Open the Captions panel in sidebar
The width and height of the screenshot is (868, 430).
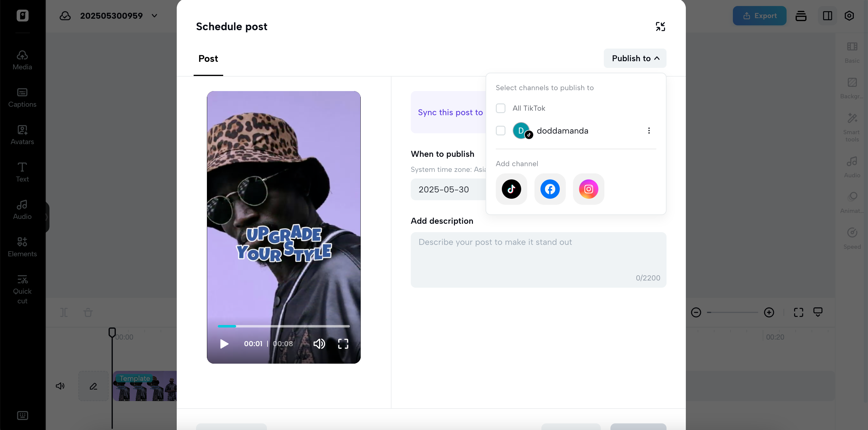click(22, 98)
